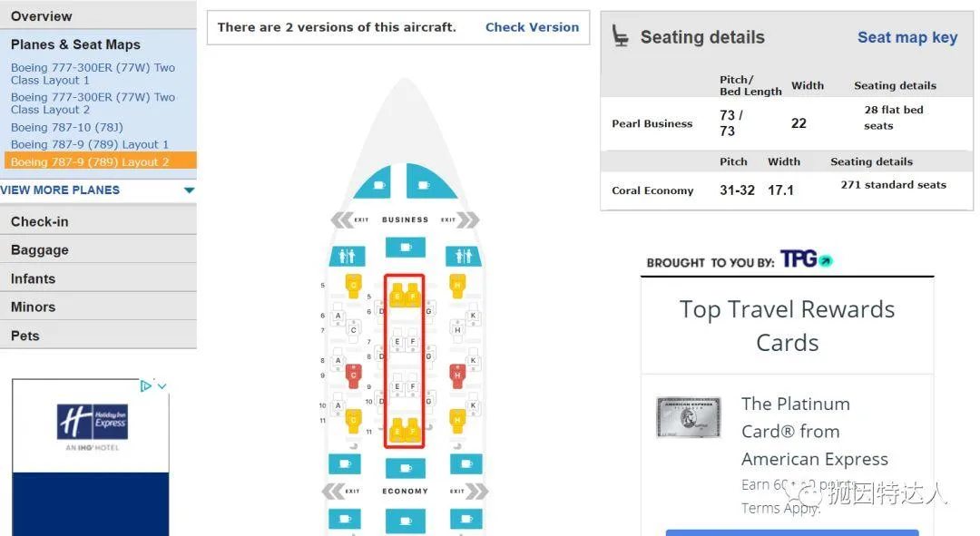Image resolution: width=980 pixels, height=536 pixels.
Task: Select red seat 9H
Action: pyautogui.click(x=458, y=373)
